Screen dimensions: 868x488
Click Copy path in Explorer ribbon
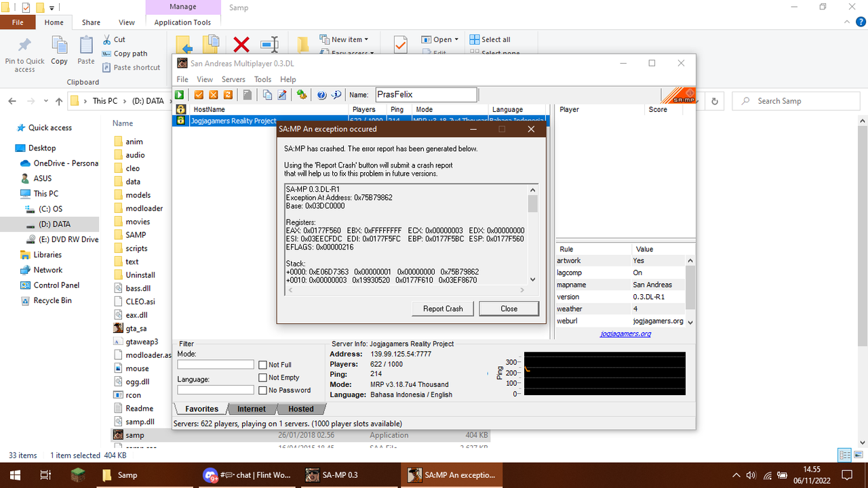(x=125, y=54)
